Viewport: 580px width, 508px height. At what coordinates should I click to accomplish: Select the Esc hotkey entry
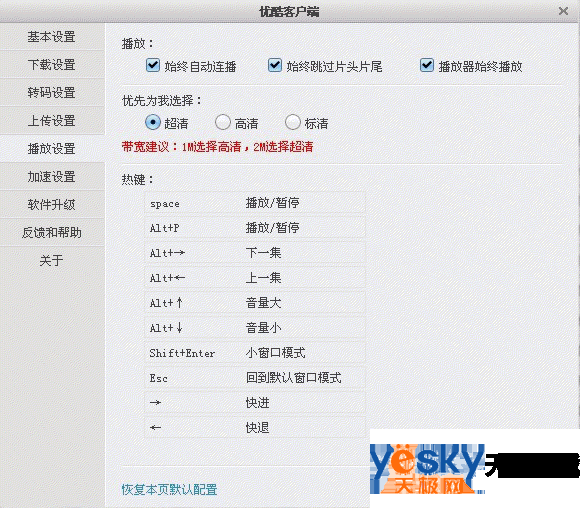click(x=255, y=378)
